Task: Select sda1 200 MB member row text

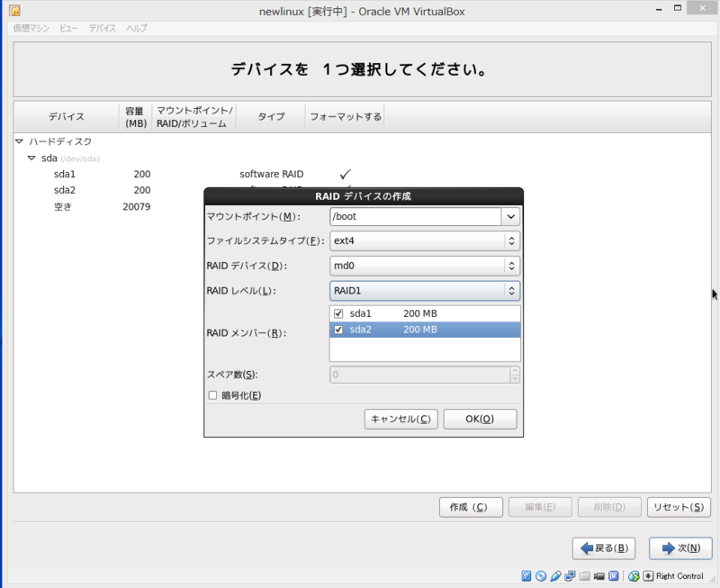Action: [425, 313]
